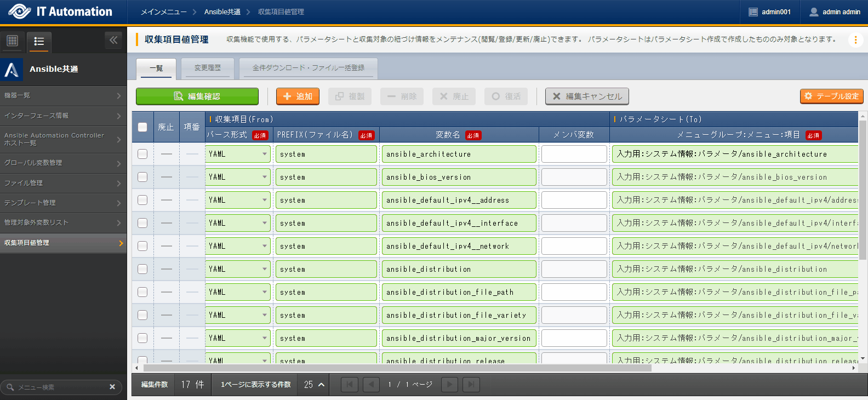This screenshot has height=400, width=868.
Task: Clear the menu search with X icon
Action: coord(112,387)
